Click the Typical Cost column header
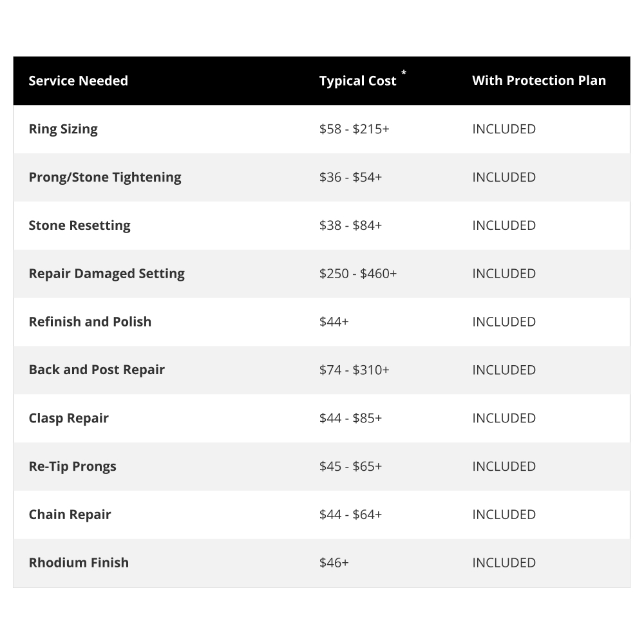This screenshot has width=644, height=644. 357,81
